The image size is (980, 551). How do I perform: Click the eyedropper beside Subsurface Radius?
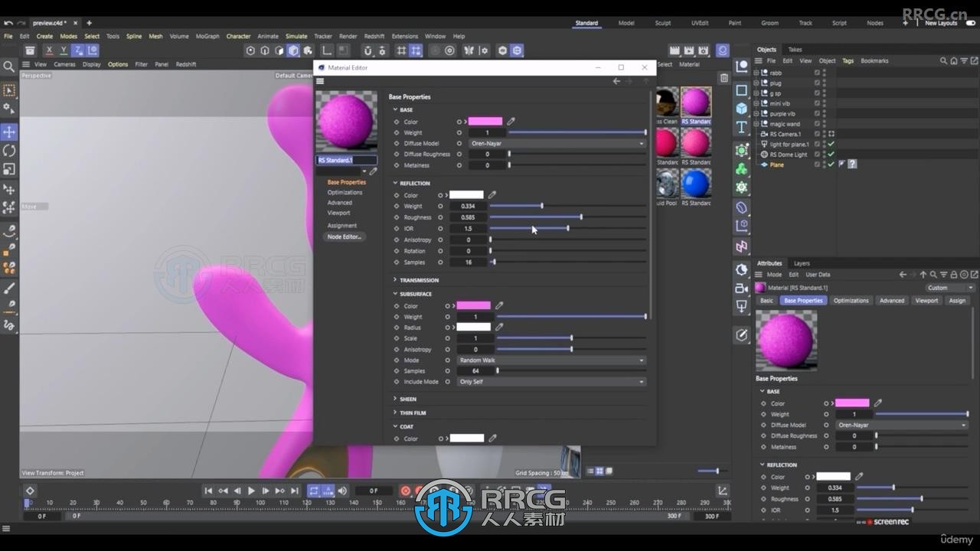[x=499, y=327]
